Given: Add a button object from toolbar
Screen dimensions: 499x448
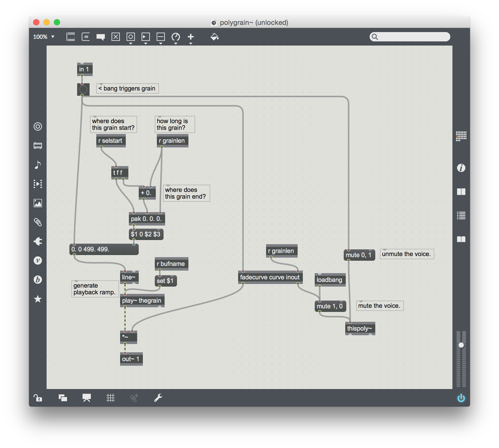Looking at the screenshot, I should pos(131,37).
